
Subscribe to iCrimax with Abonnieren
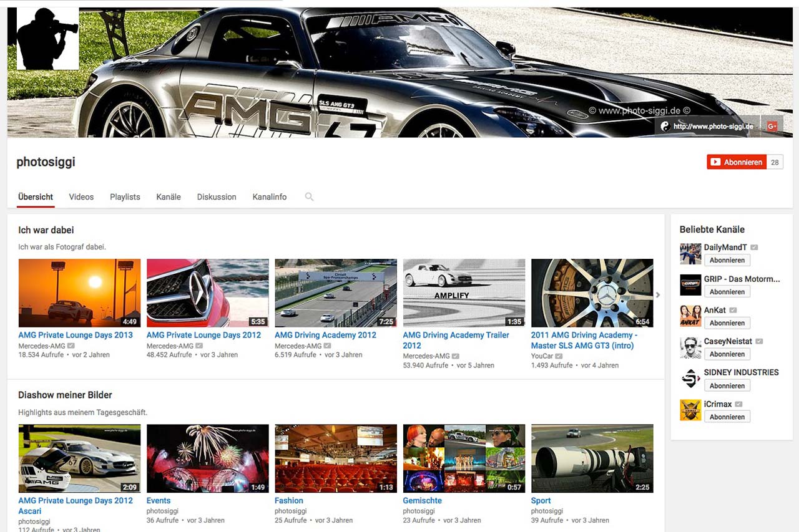point(727,416)
